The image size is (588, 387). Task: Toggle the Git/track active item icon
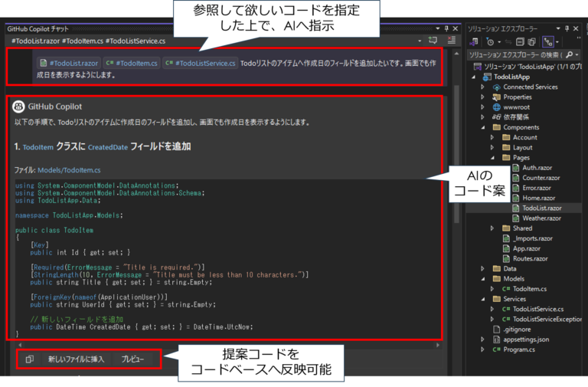[548, 41]
